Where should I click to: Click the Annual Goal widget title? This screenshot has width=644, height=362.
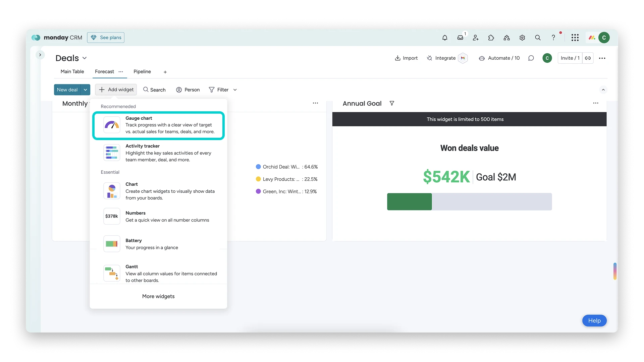362,104
